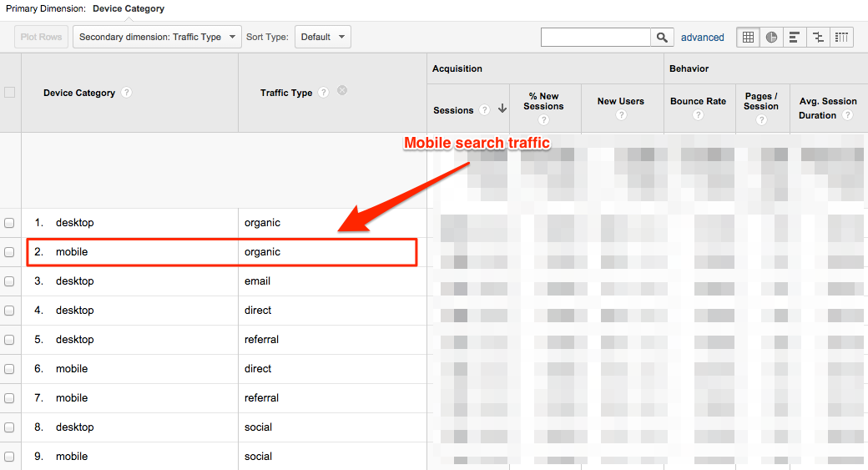Screen dimensions: 868x470
Task: Check row 4 desktop direct
Action: pos(9,311)
